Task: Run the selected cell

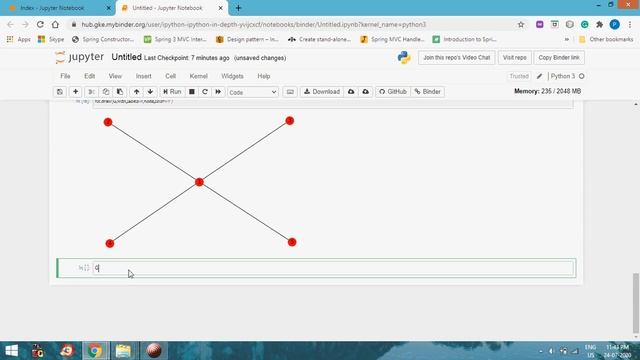Action: pos(172,92)
